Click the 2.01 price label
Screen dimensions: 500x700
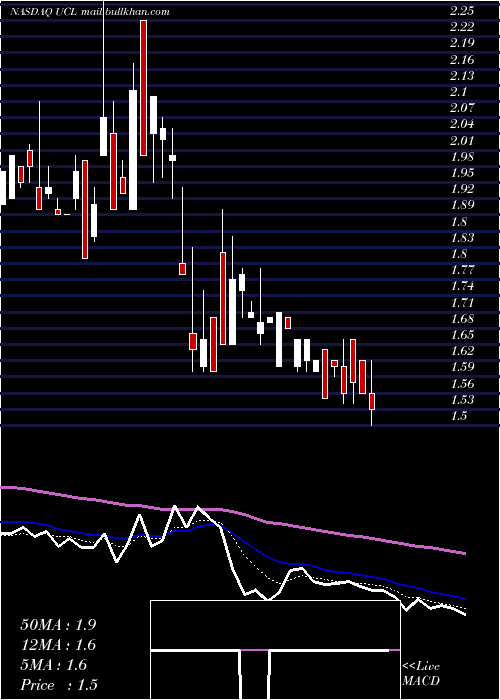click(x=462, y=141)
